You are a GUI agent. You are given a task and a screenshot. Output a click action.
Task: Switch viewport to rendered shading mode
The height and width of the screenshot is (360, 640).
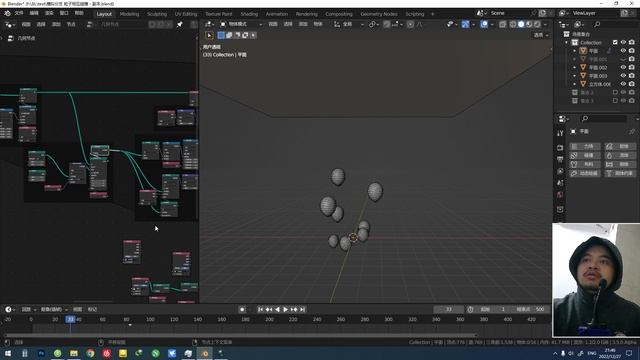click(538, 24)
